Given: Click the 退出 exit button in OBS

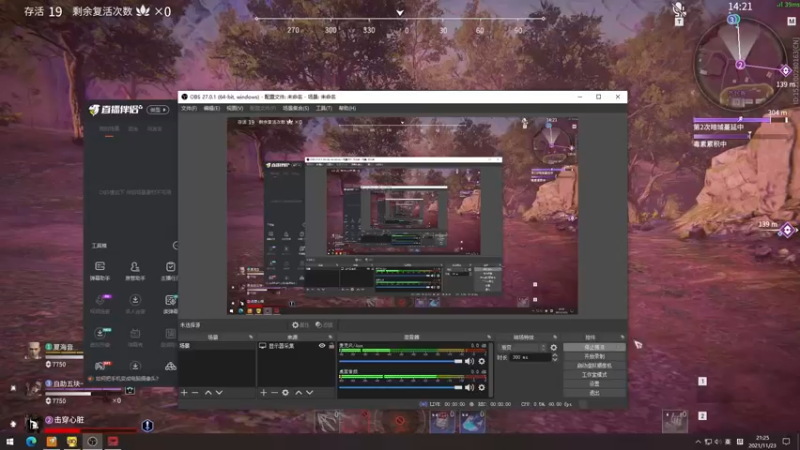Looking at the screenshot, I should click(x=594, y=393).
